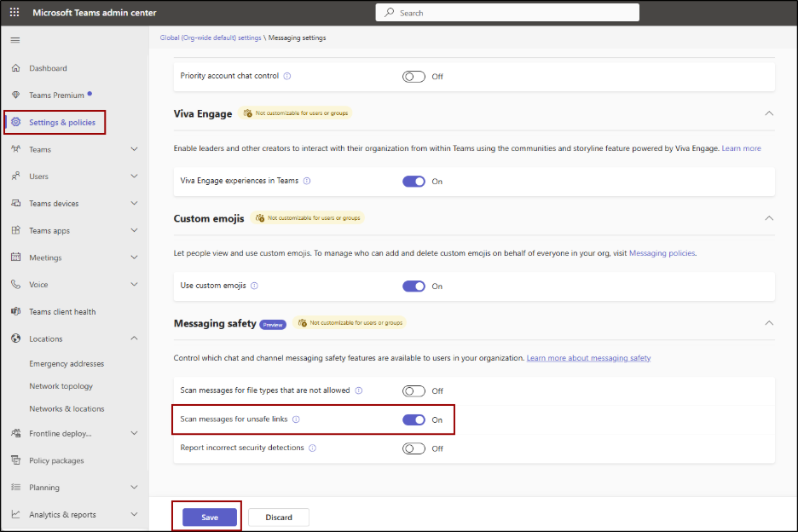Click the Save button
798x532 pixels.
(210, 518)
